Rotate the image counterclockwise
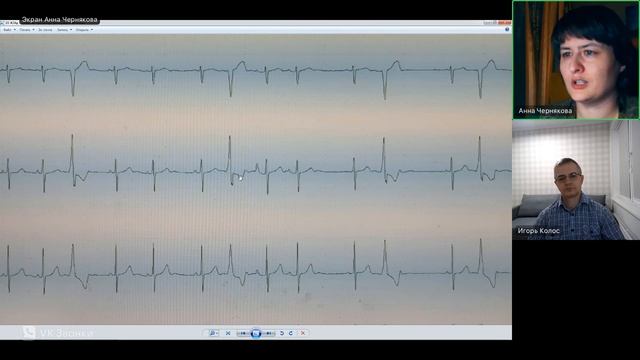 tap(282, 333)
